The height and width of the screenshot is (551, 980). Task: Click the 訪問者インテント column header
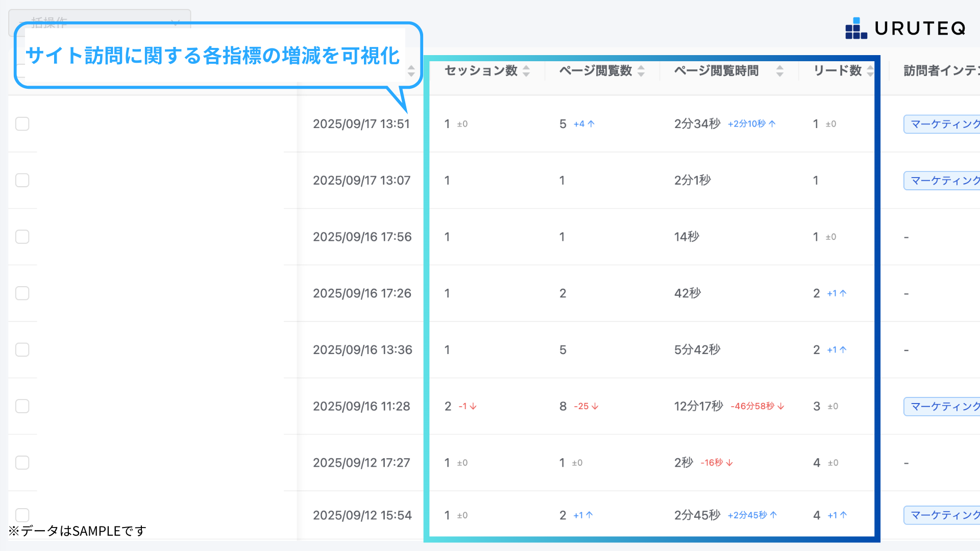click(941, 71)
